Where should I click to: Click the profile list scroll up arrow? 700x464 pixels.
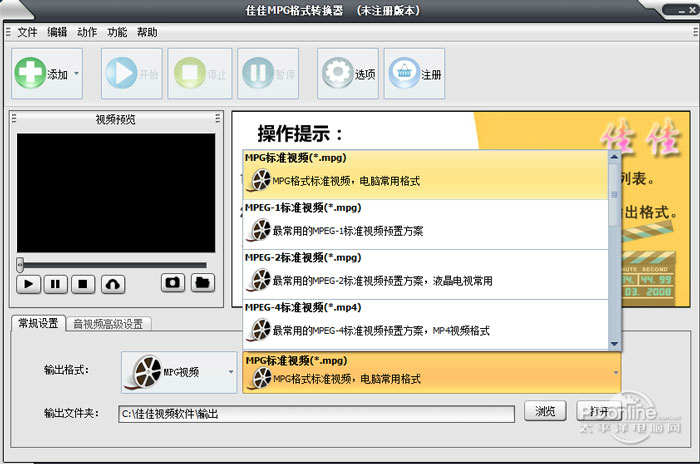(x=614, y=157)
